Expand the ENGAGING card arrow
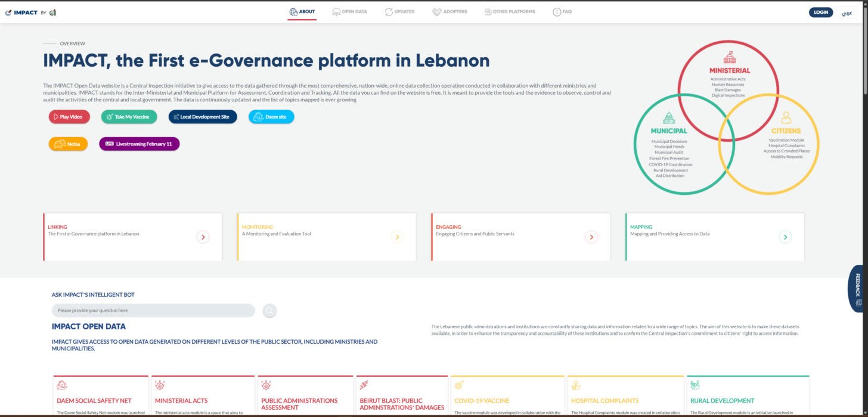 tap(591, 237)
